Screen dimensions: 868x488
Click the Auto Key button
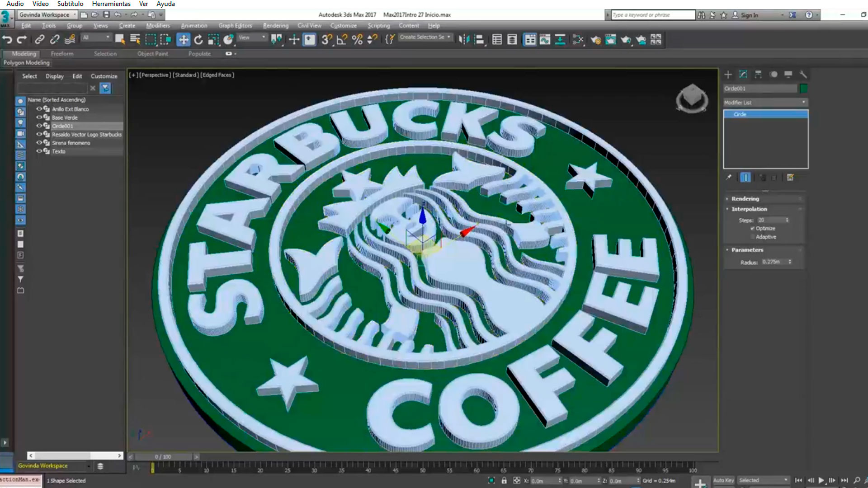(x=723, y=480)
